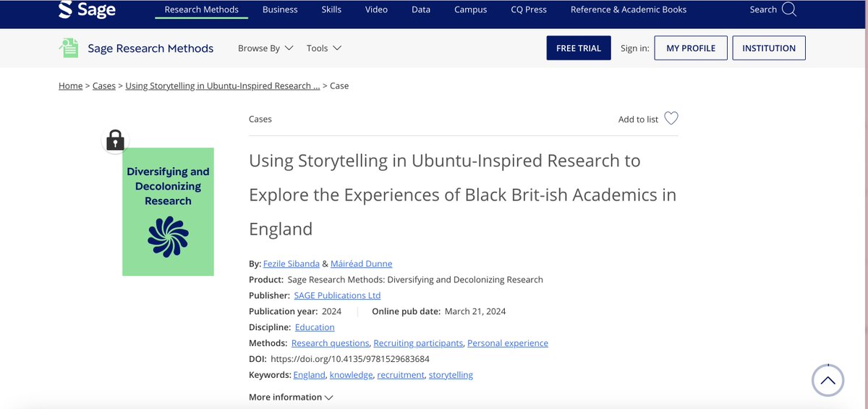Click the Sage Research Methods document icon
868x409 pixels.
68,48
